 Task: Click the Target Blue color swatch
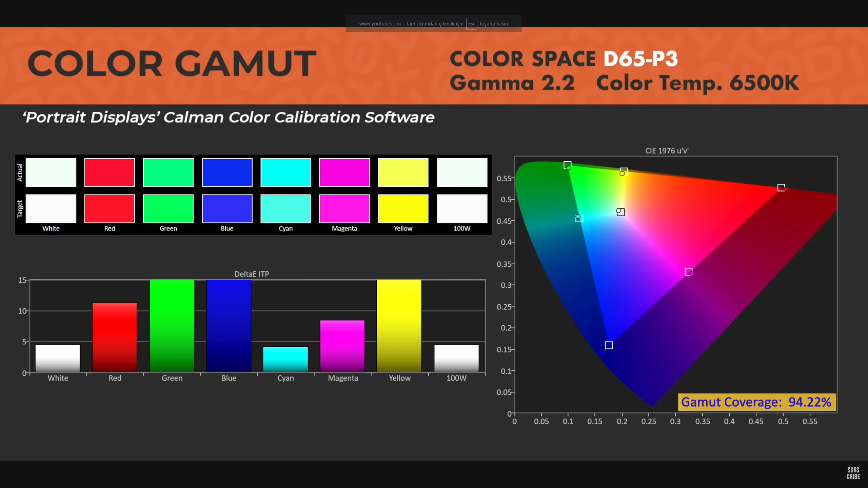(x=227, y=208)
